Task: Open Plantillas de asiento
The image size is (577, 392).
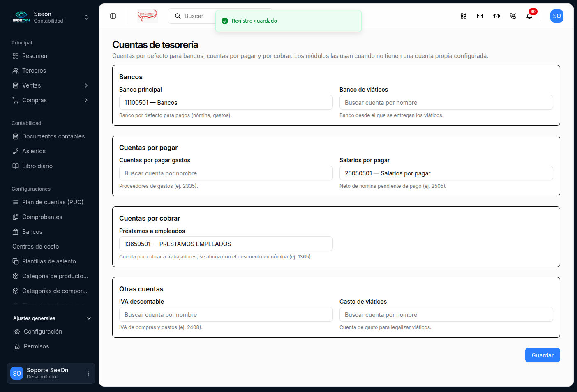Action: [x=51, y=261]
